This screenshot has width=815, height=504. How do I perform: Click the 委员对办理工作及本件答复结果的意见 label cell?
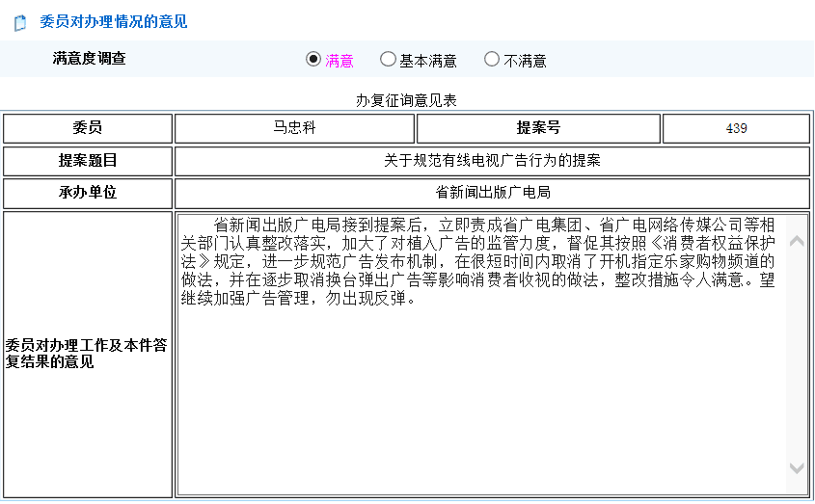88,355
